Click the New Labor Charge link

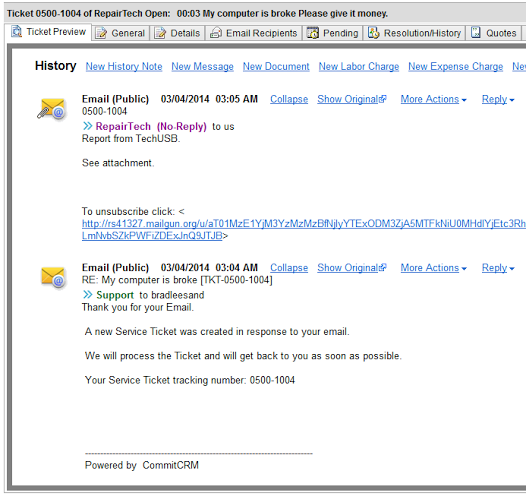coord(359,66)
